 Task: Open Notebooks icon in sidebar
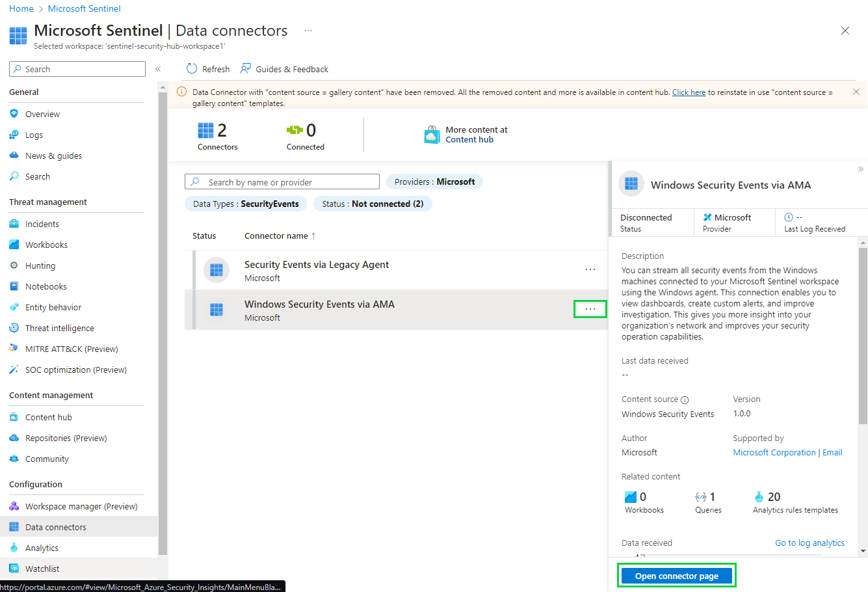pos(14,286)
